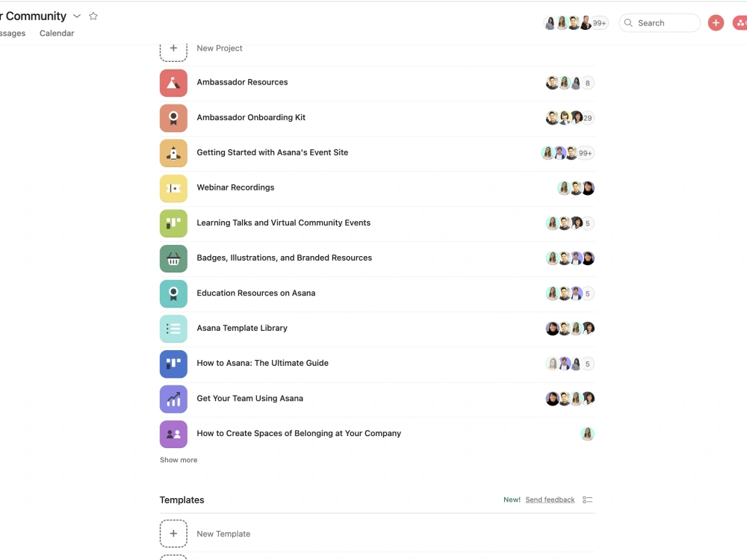
Task: Click the 5 members badge on How to Asana row
Action: coord(588,364)
